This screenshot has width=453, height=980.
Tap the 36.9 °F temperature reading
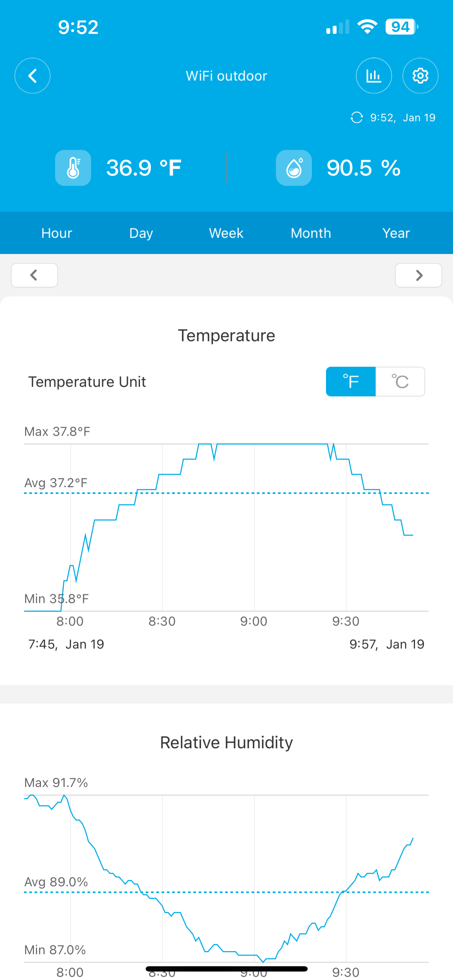(x=144, y=168)
